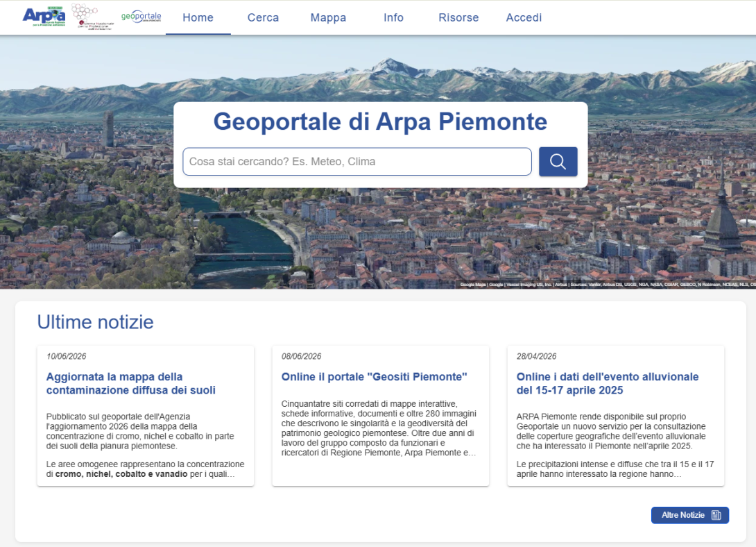The image size is (756, 547).
Task: Click the date 28/04/2026
Action: pyautogui.click(x=536, y=357)
